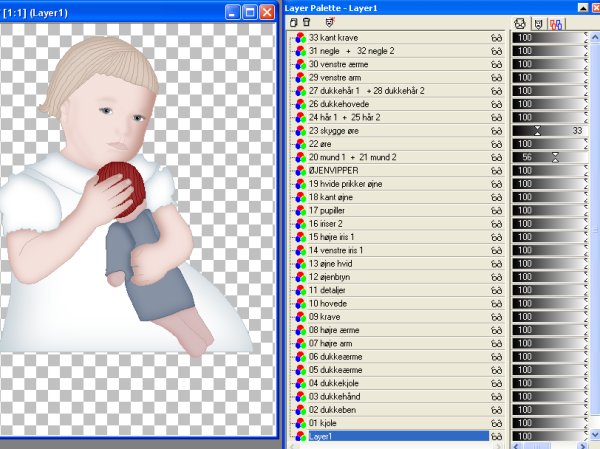Click the layer icon beside ØJENVIPPER
This screenshot has width=600, height=449.
[x=300, y=171]
